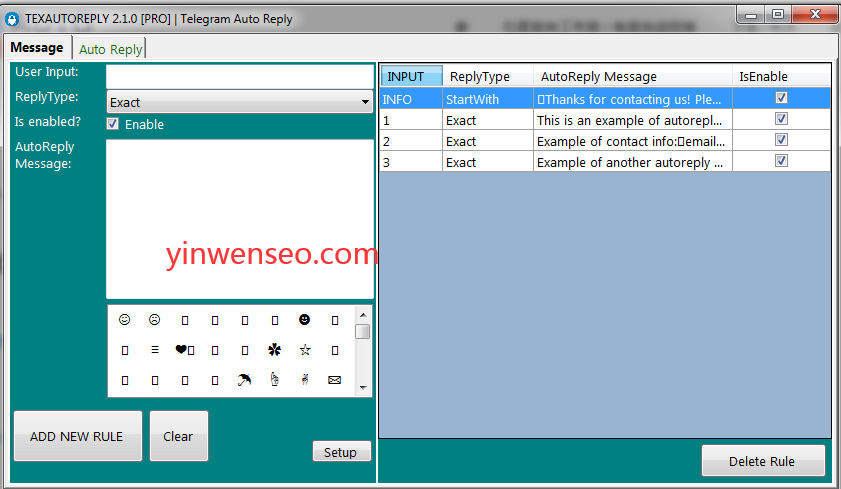Insert the smiling face emoji
The image size is (841, 489).
tap(124, 320)
